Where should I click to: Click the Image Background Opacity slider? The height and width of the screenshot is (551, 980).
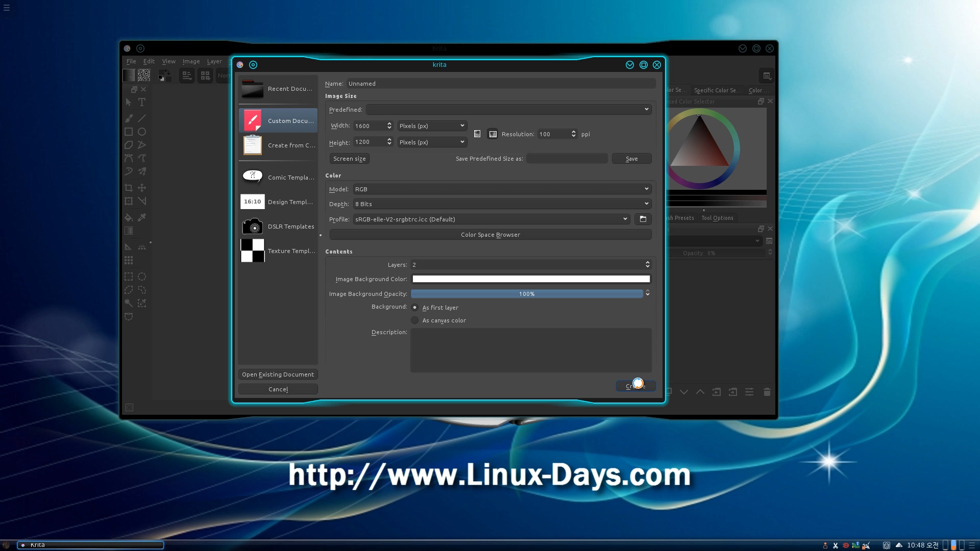pyautogui.click(x=527, y=294)
